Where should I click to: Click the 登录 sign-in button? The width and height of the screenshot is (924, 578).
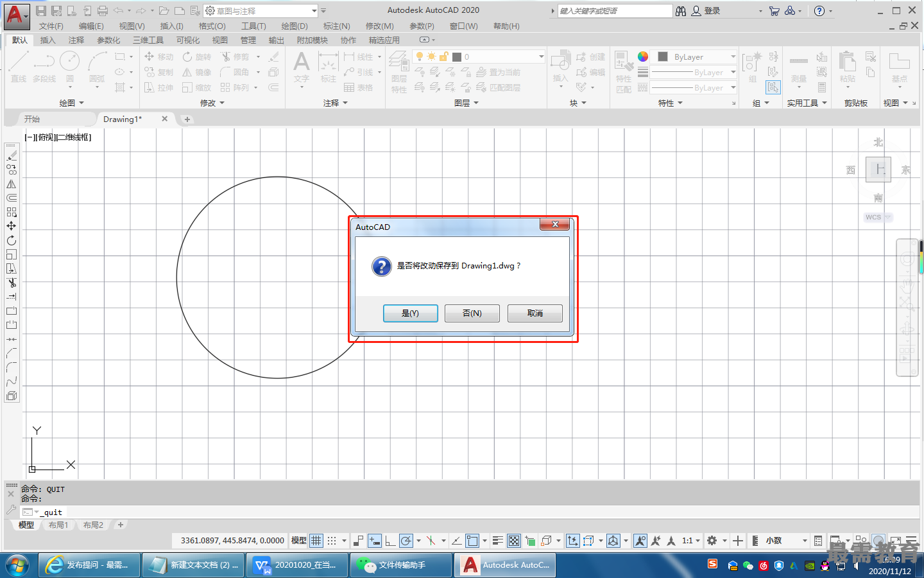click(706, 11)
